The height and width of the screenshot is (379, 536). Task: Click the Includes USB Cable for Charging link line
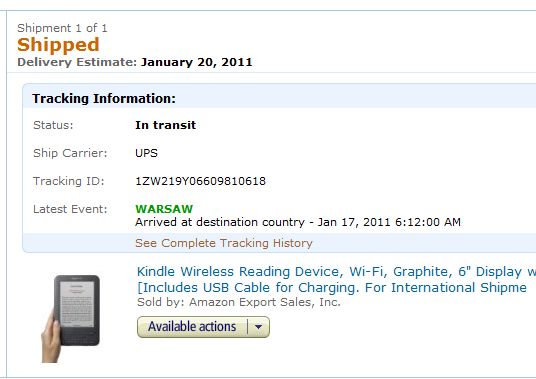(332, 288)
